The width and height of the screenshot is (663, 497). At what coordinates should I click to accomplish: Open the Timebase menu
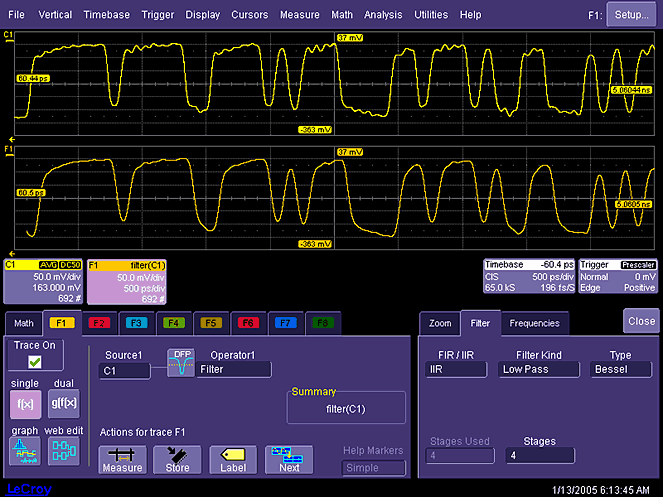106,15
